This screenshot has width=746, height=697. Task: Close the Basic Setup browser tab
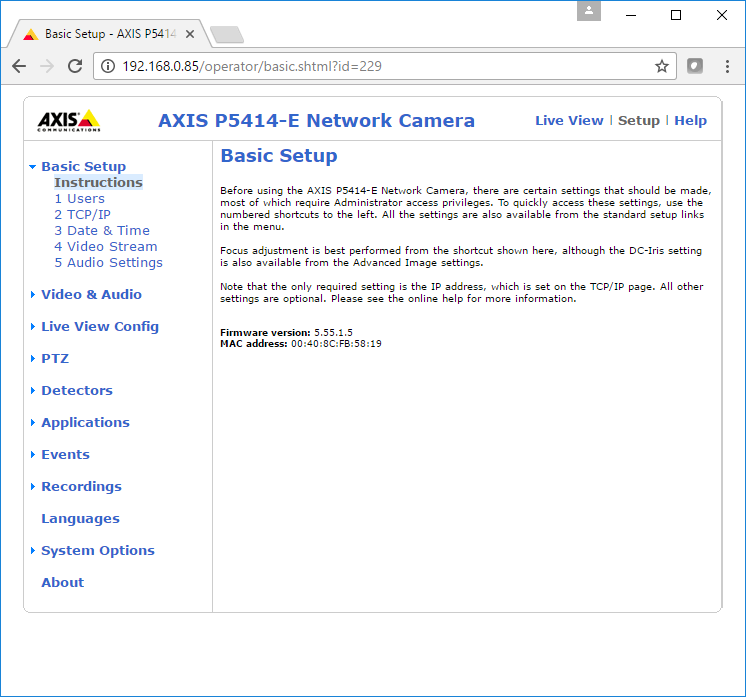pos(190,34)
